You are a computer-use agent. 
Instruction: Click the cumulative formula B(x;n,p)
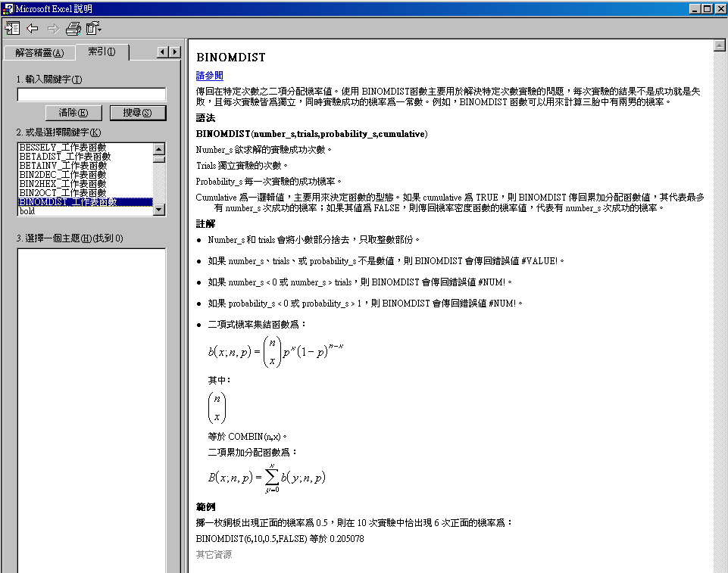267,478
